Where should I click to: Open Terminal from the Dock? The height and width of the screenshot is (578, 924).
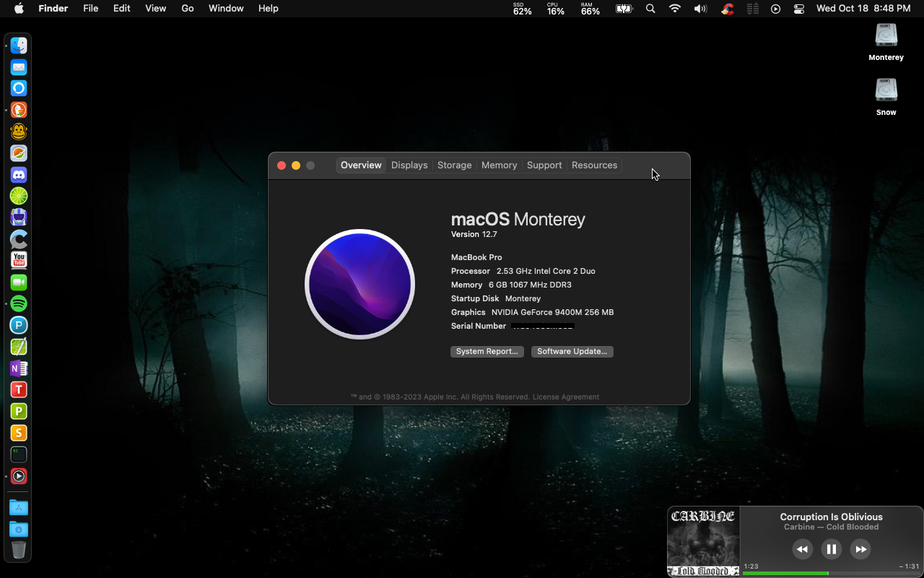tap(19, 454)
